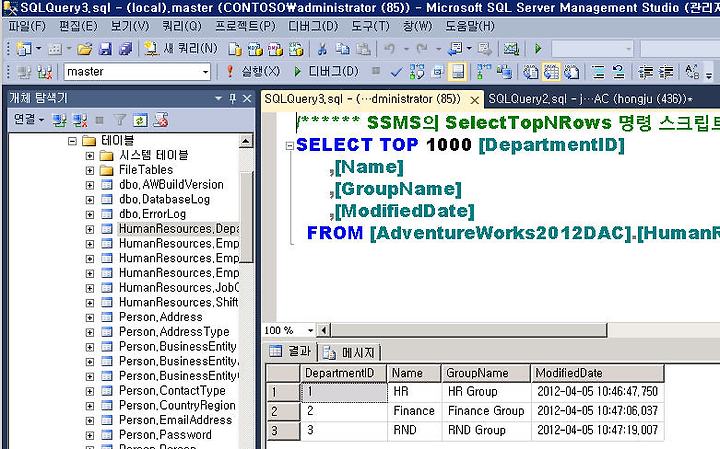Click the '2012-04-05 10:47:19.007' cell
Screen dimensions: 720x449
click(597, 430)
